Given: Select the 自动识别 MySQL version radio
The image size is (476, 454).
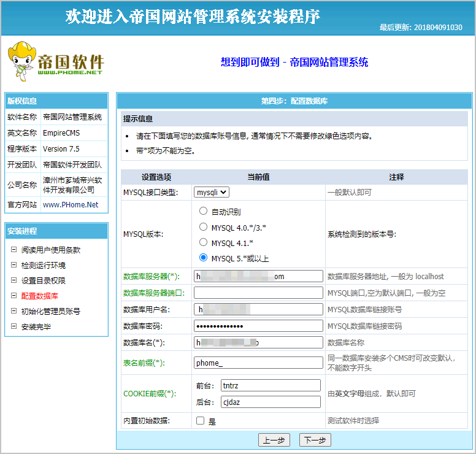Looking at the screenshot, I should (x=203, y=211).
